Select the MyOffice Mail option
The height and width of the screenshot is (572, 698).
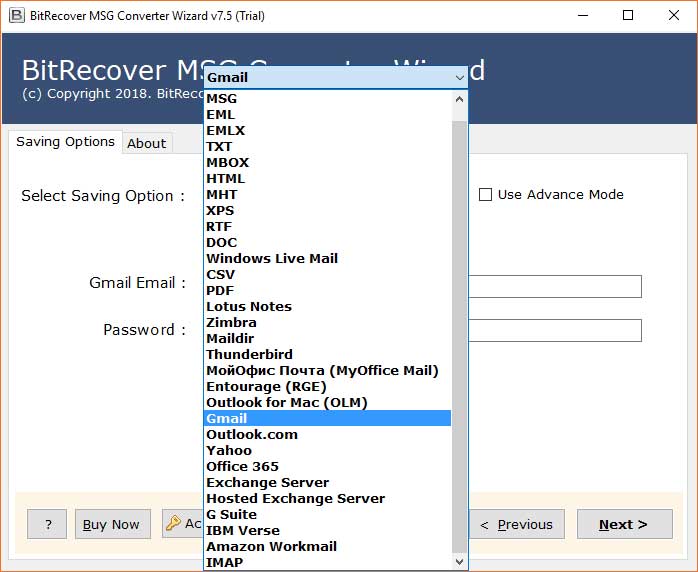(x=328, y=371)
